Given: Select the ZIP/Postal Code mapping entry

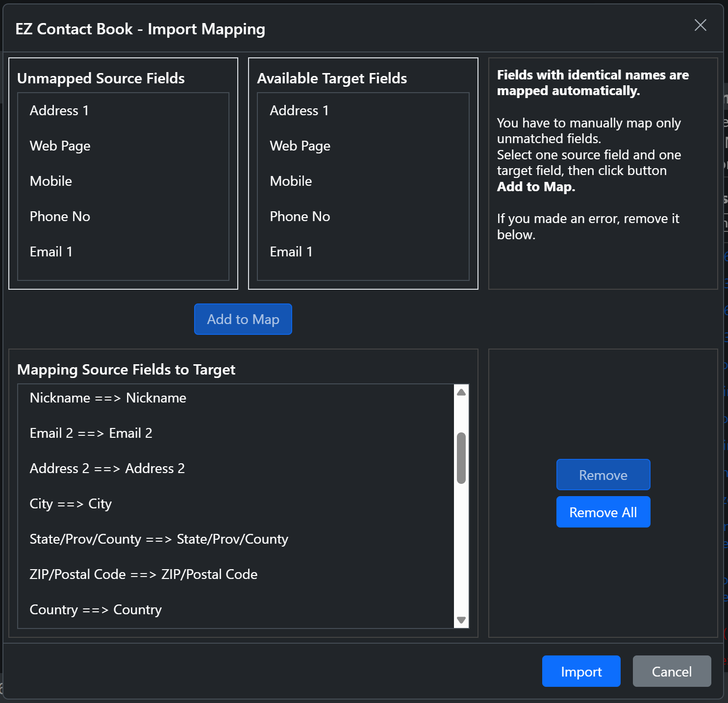Looking at the screenshot, I should pyautogui.click(x=144, y=575).
